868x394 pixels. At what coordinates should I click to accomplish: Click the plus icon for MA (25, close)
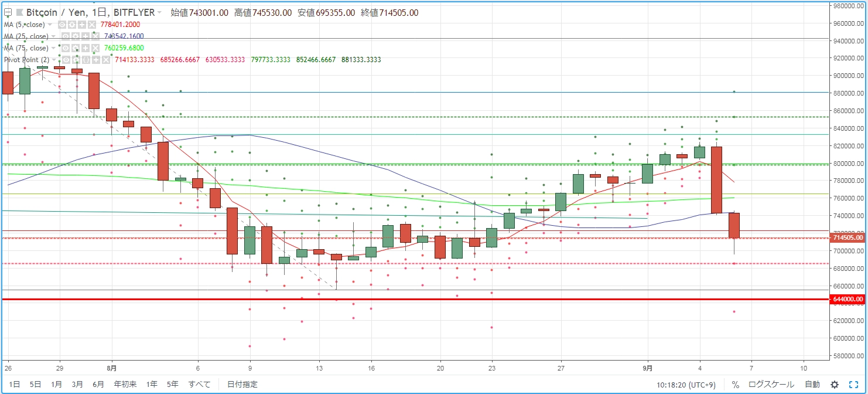coord(86,36)
